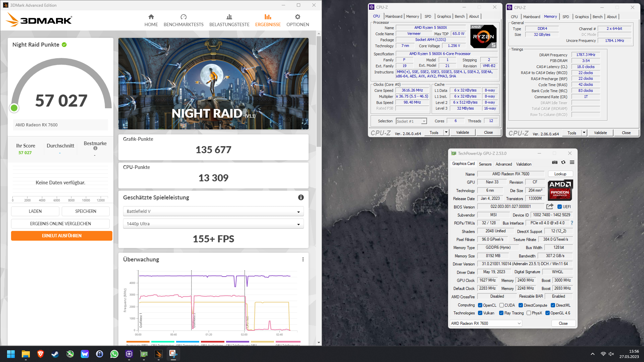Open GPU-Z hamburger menu

(572, 162)
